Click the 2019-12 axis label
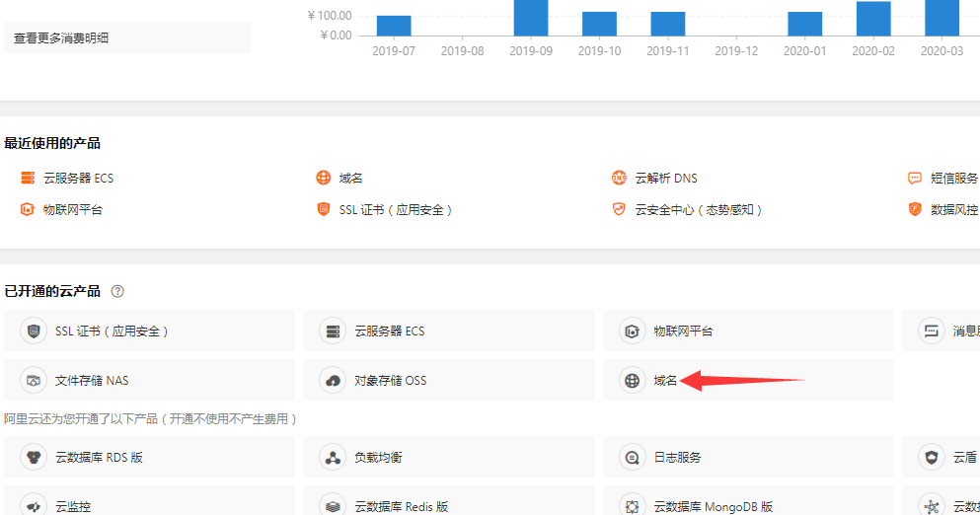This screenshot has width=980, height=515. pyautogui.click(x=736, y=51)
